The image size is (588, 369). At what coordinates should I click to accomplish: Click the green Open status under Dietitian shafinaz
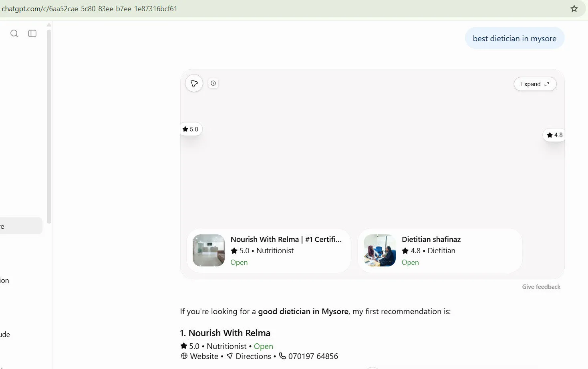coord(410,262)
